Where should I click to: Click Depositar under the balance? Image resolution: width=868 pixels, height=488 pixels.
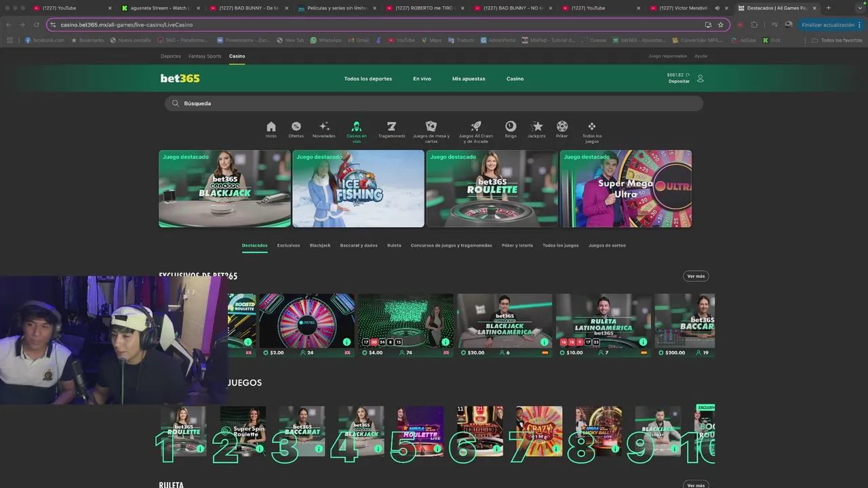pyautogui.click(x=679, y=81)
